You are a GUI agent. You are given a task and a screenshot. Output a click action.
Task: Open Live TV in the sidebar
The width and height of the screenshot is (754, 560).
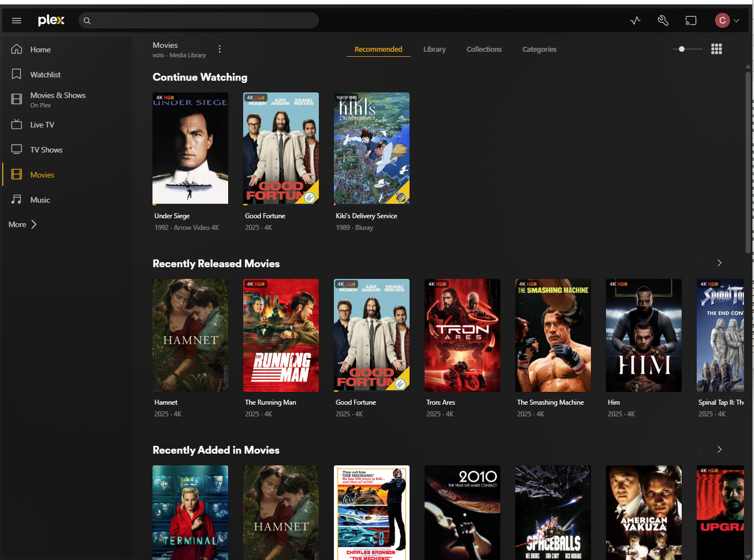pos(67,125)
